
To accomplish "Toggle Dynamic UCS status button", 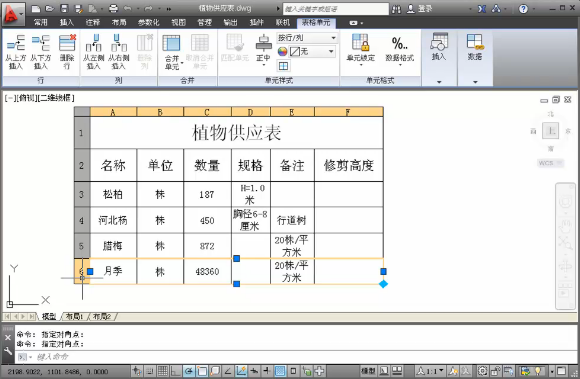I will [241, 371].
